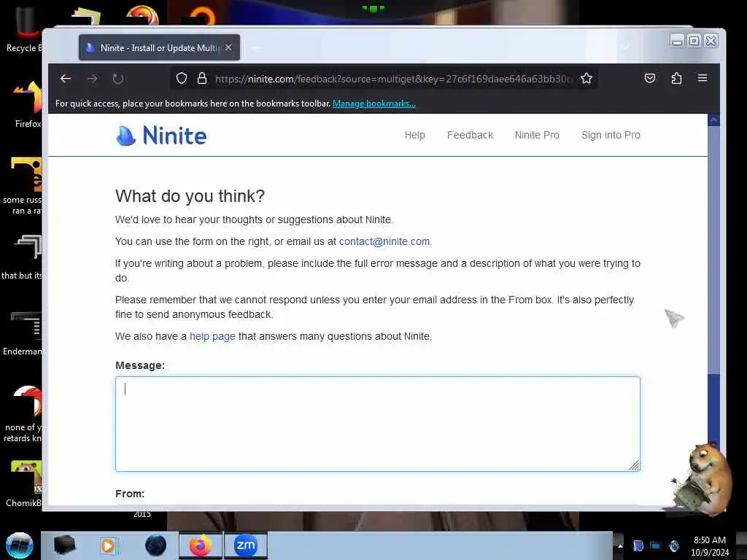The height and width of the screenshot is (560, 747).
Task: Open the Help navigation item
Action: [x=414, y=135]
